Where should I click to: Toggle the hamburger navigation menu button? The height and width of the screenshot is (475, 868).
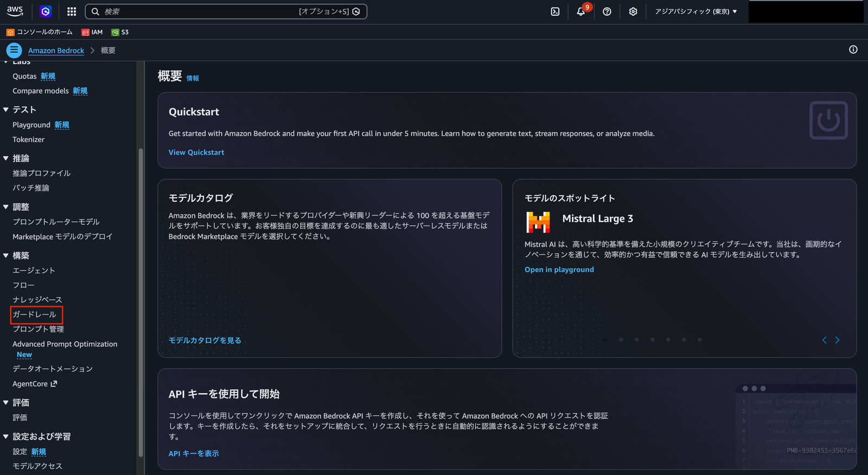coord(14,50)
